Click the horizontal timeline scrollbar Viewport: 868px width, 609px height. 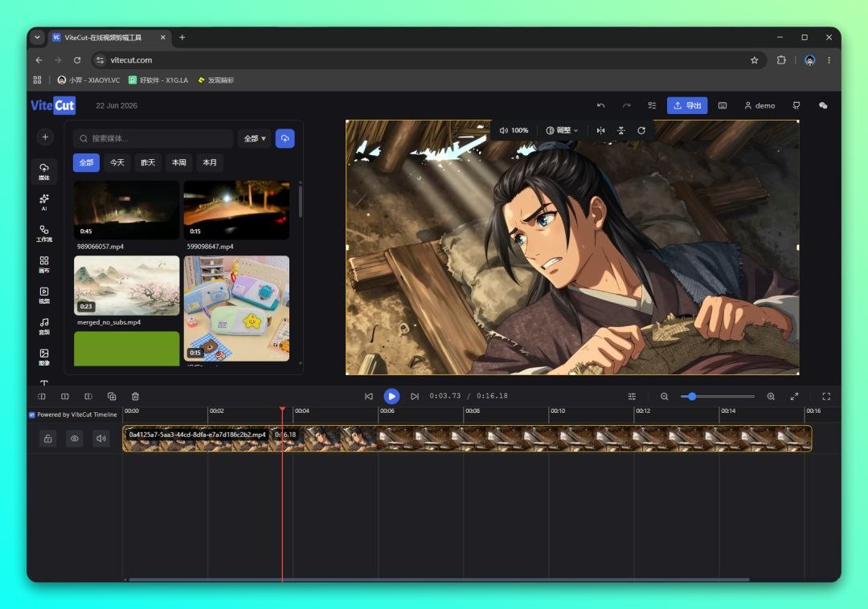pyautogui.click(x=437, y=580)
